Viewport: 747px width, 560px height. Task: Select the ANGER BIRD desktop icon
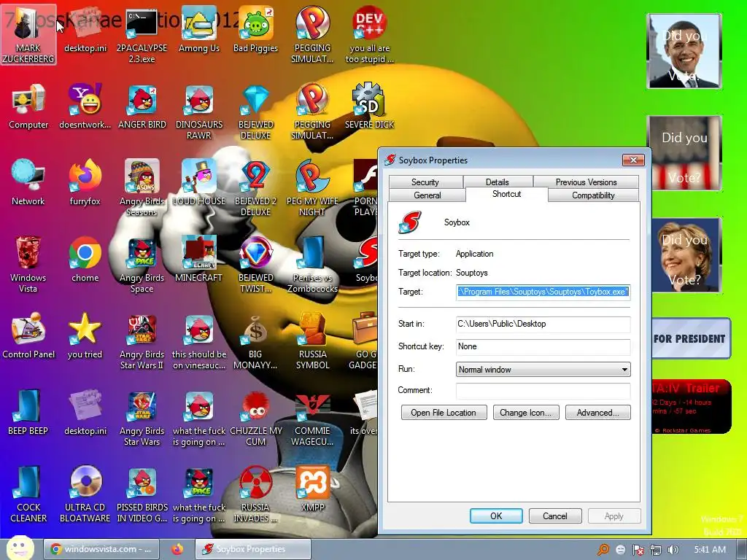click(x=142, y=106)
